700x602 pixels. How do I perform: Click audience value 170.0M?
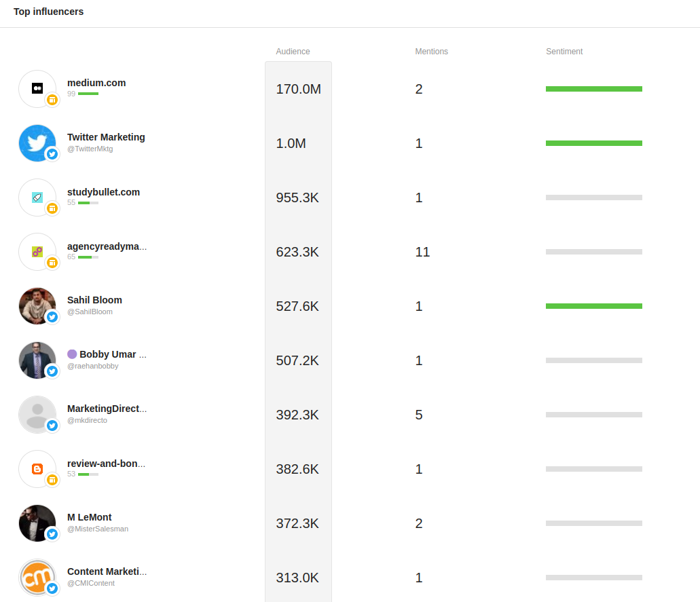298,90
